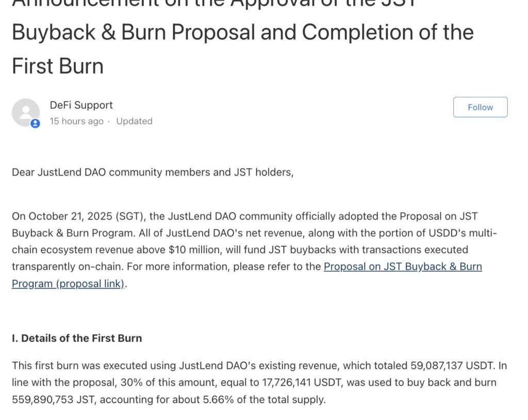528x420 pixels.
Task: Click the "559,890,753 JST" burn amount
Action: [x=55, y=399]
